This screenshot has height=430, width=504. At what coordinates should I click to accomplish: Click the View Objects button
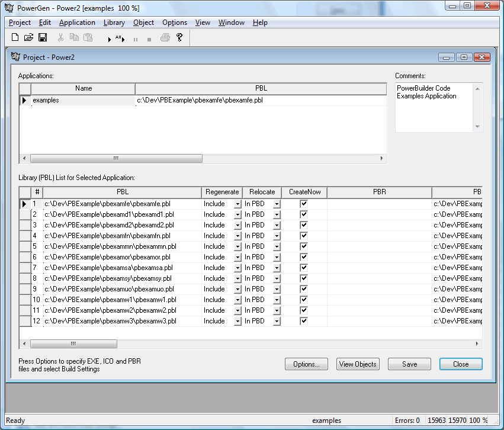(x=358, y=364)
